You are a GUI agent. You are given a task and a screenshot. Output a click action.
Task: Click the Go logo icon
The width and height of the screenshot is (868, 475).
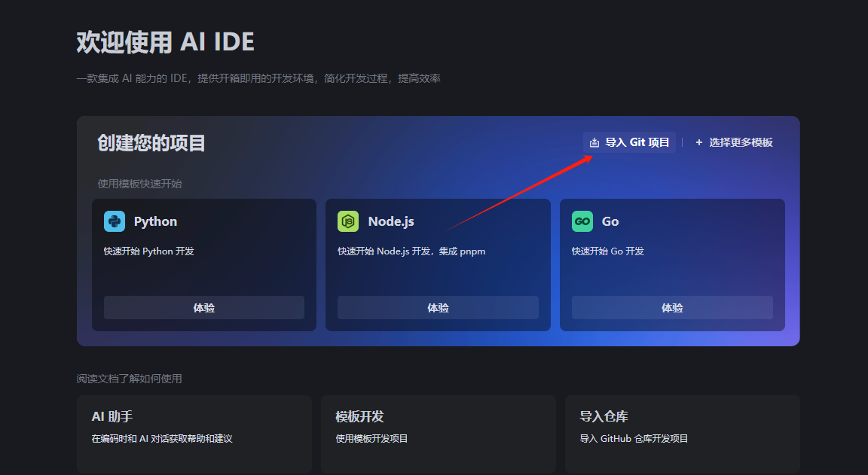click(x=582, y=221)
